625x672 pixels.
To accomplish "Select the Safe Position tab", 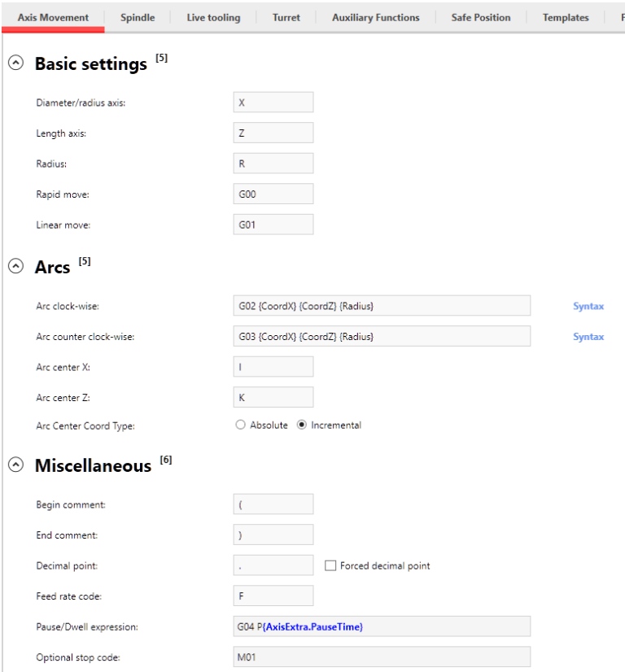I will point(480,18).
